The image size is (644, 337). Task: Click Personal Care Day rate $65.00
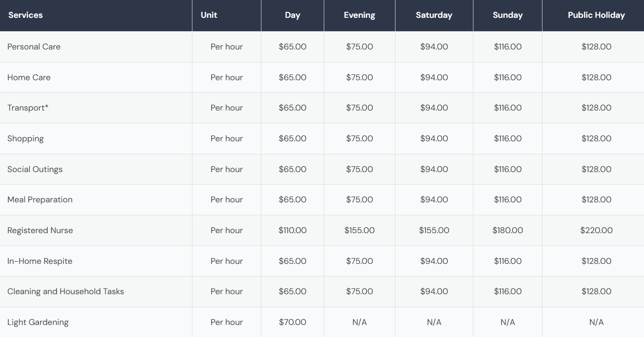point(293,47)
